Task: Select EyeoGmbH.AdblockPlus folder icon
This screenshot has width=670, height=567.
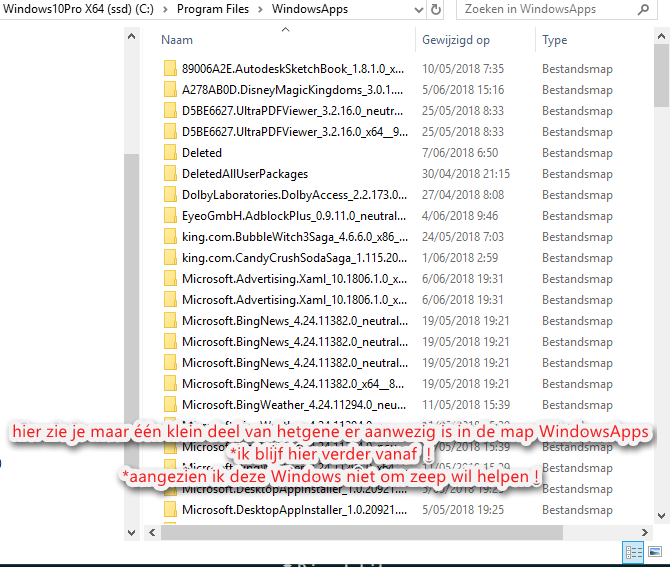Action: 170,216
